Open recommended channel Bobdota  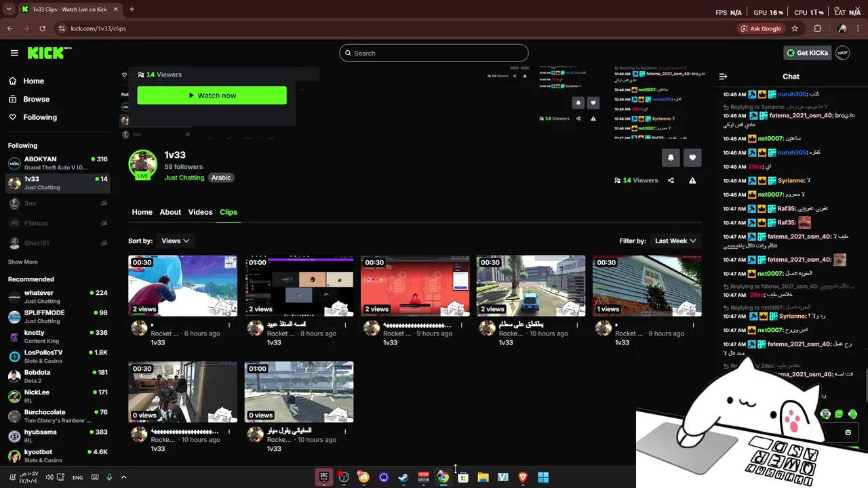[58, 376]
